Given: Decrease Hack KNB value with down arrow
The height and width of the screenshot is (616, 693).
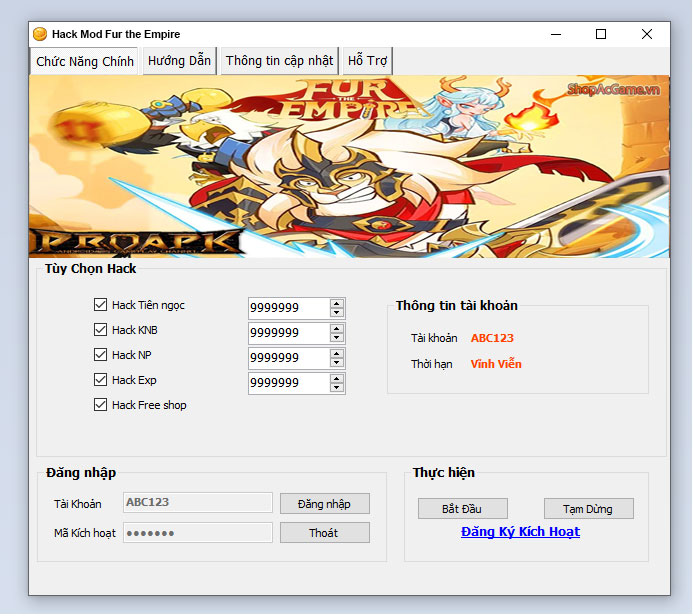Looking at the screenshot, I should pyautogui.click(x=336, y=338).
